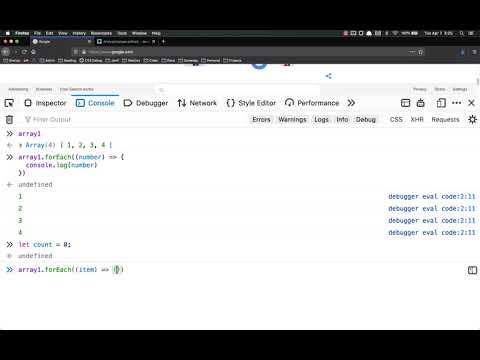Switch to the Network tab
480x360 pixels.
pyautogui.click(x=197, y=103)
